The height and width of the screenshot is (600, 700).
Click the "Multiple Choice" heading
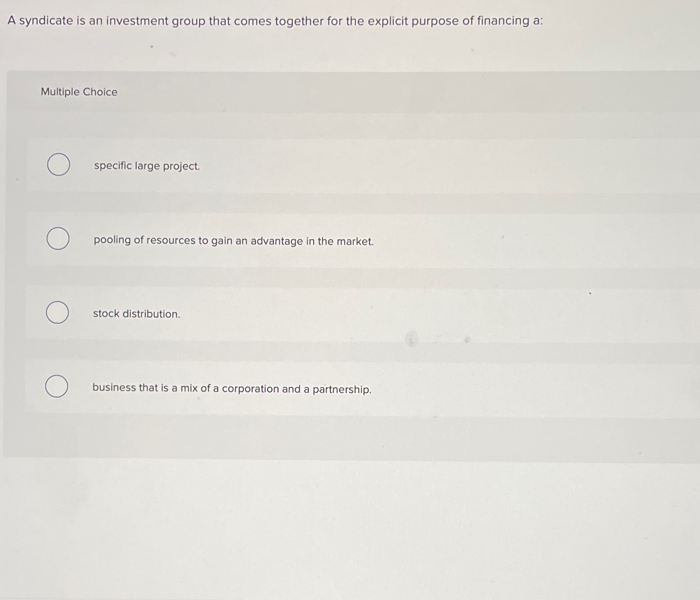click(x=79, y=92)
